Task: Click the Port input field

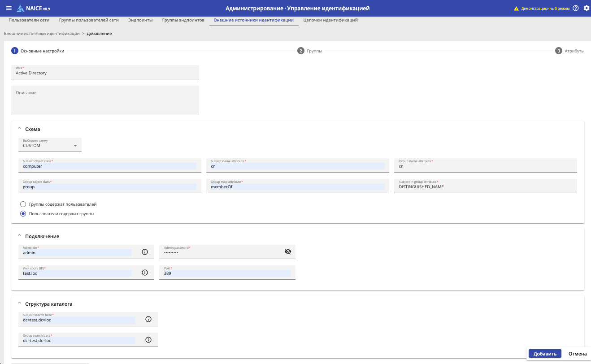Action: [x=227, y=273]
